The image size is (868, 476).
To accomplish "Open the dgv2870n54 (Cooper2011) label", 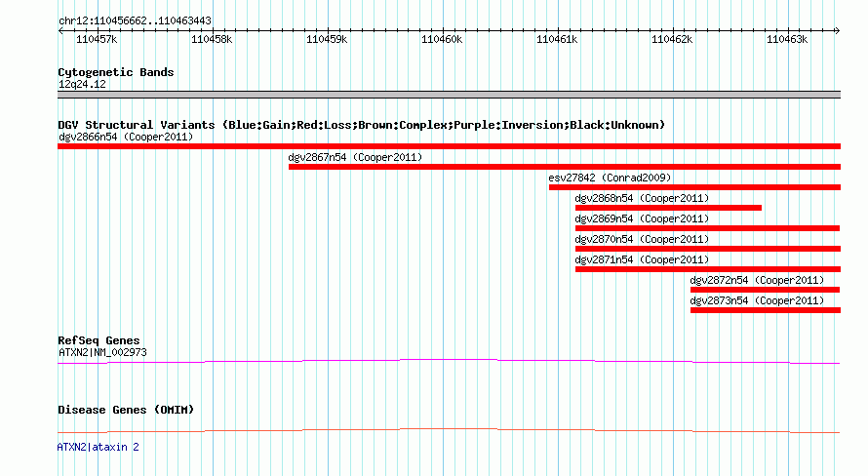I will click(642, 239).
